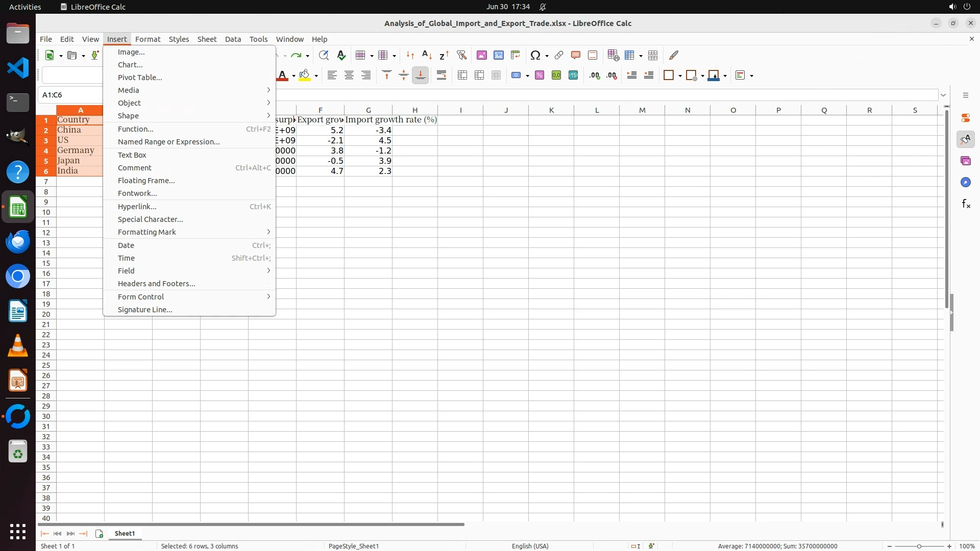The width and height of the screenshot is (980, 551).
Task: Open the font color dropdown arrow
Action: pyautogui.click(x=293, y=76)
